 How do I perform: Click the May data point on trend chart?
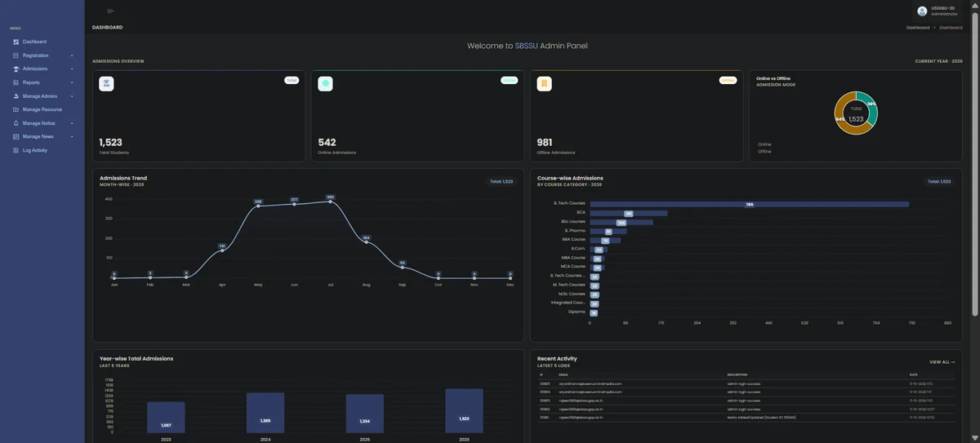258,206
